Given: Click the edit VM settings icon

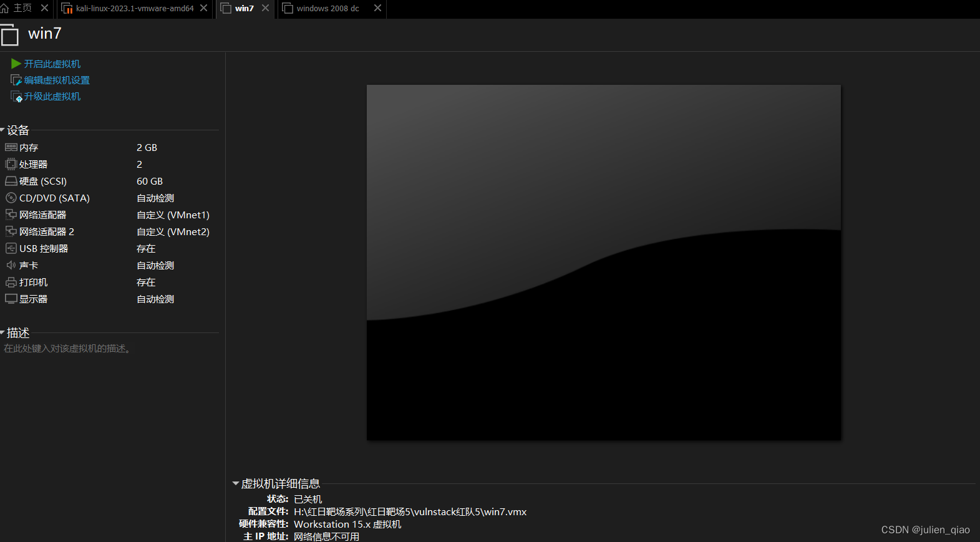Looking at the screenshot, I should [16, 80].
